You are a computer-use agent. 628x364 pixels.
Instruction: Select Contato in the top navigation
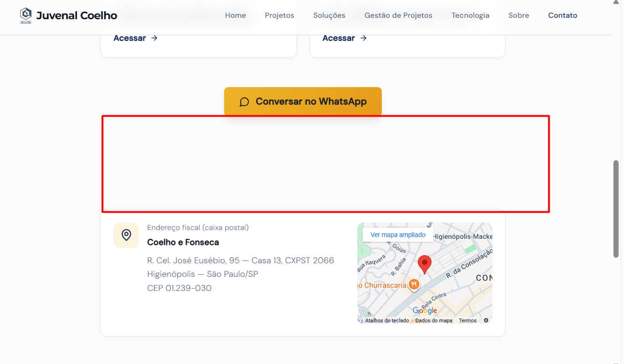[562, 15]
